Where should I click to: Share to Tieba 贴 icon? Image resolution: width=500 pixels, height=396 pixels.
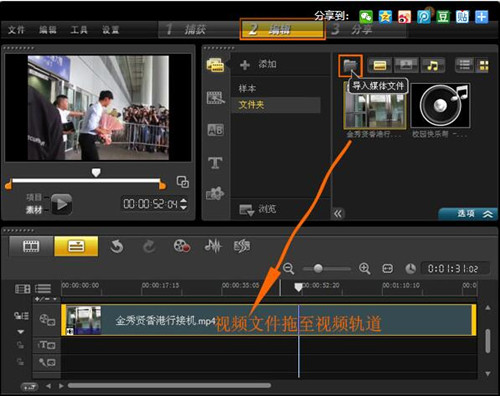point(462,17)
